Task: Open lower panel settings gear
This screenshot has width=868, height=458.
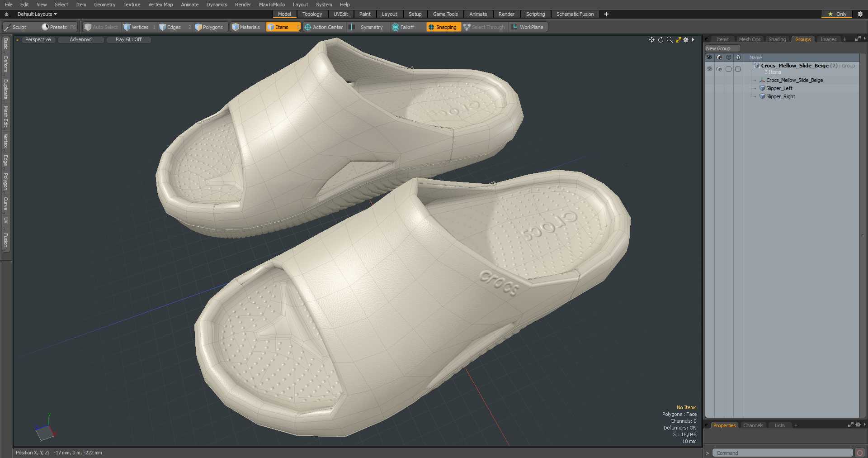Action: tap(858, 425)
